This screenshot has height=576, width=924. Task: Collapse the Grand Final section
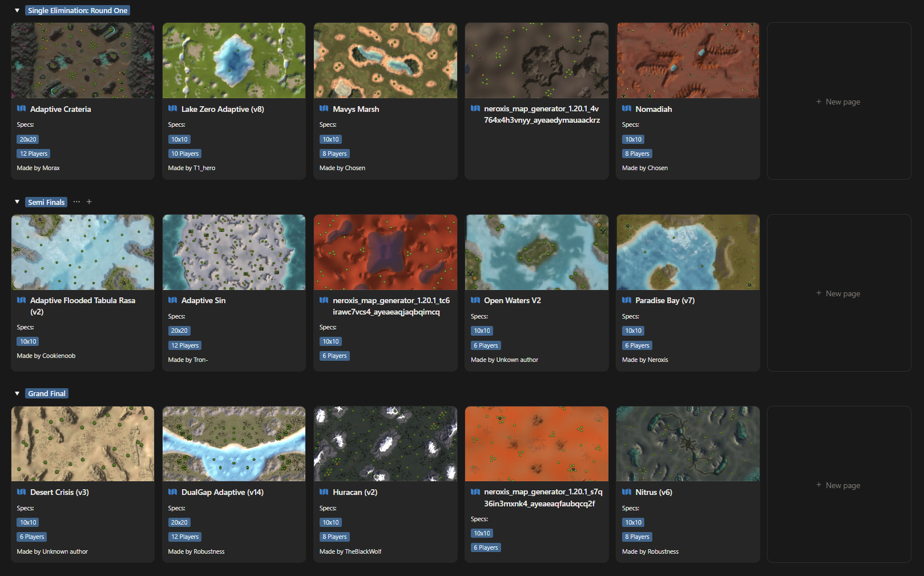tap(17, 393)
